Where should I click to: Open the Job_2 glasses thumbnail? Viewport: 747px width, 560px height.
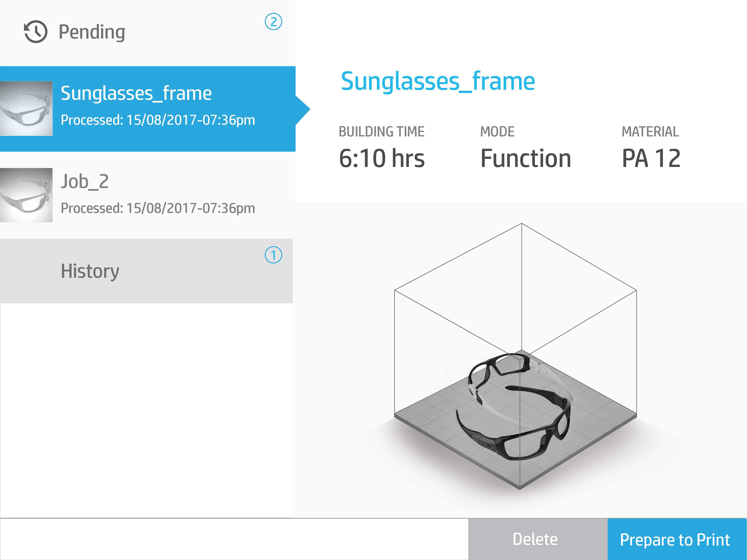click(x=26, y=195)
